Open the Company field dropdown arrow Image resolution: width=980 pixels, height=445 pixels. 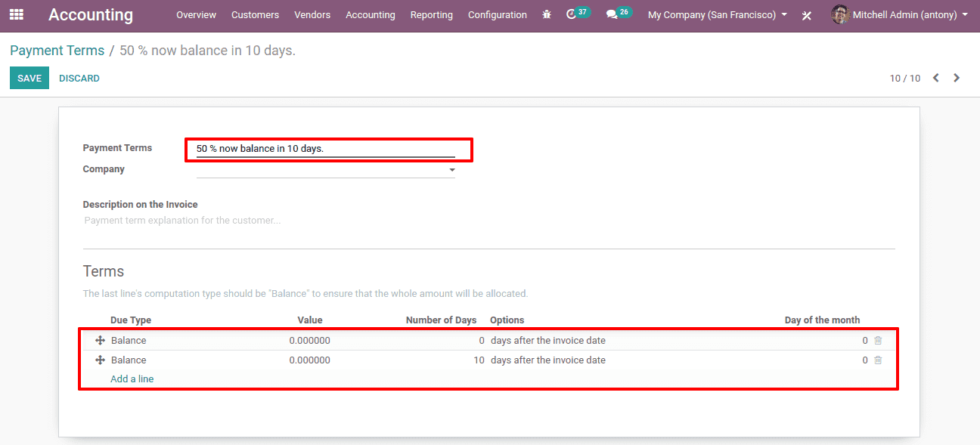coord(452,170)
